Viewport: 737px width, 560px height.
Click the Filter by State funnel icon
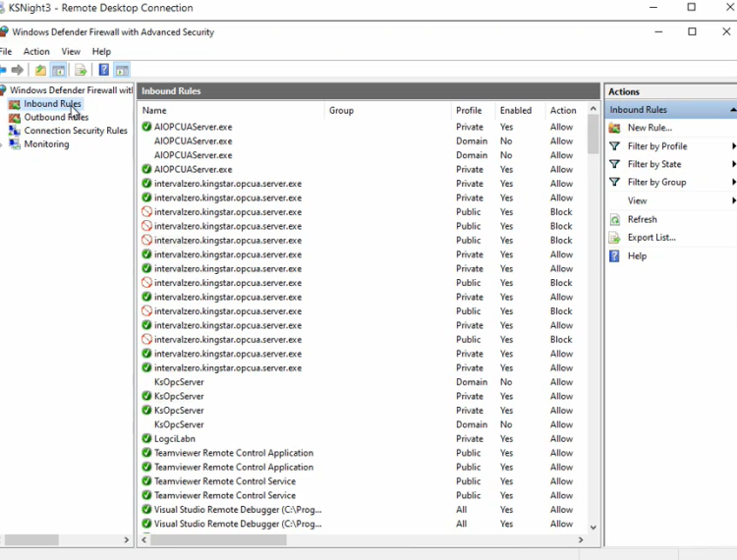point(614,164)
